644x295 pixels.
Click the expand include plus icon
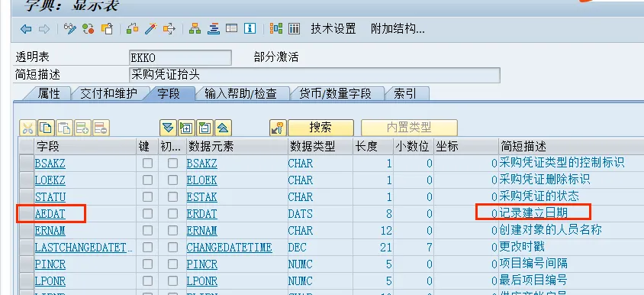click(186, 128)
